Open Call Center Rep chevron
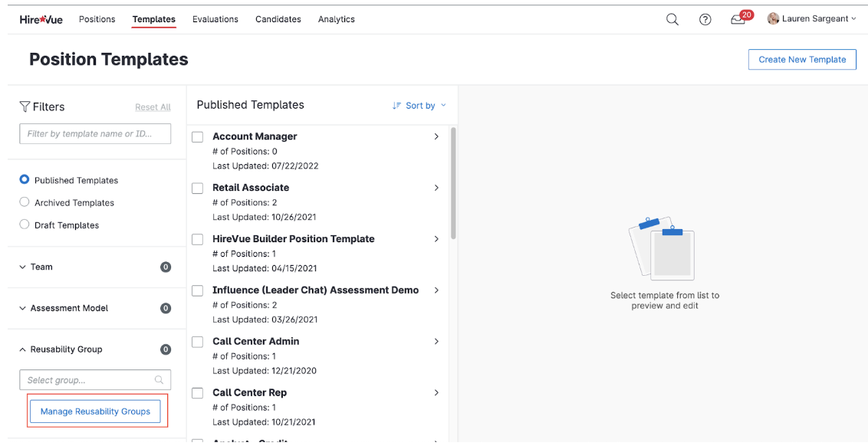Viewport: 868px width, 446px height. pos(436,392)
